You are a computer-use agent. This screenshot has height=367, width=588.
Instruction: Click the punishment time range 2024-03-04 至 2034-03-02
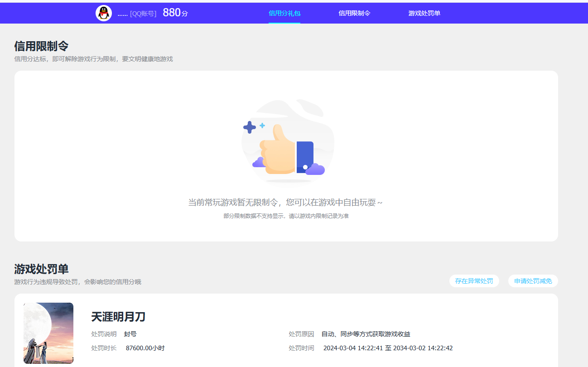click(x=388, y=348)
